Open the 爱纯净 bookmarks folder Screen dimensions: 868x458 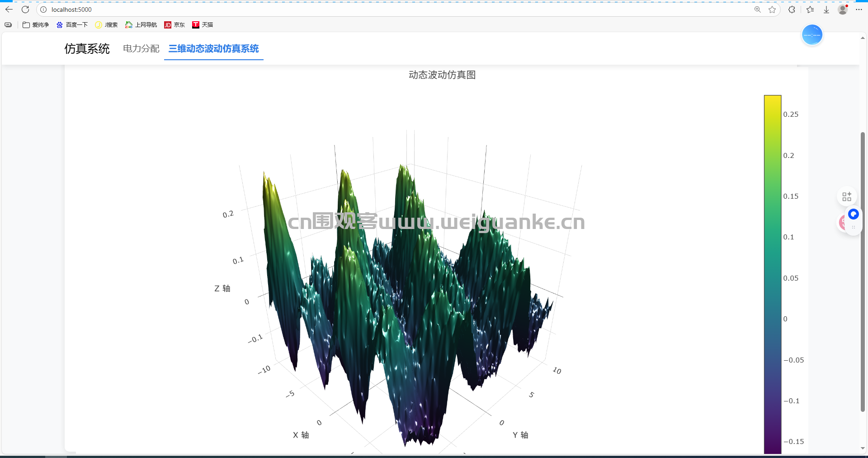36,25
